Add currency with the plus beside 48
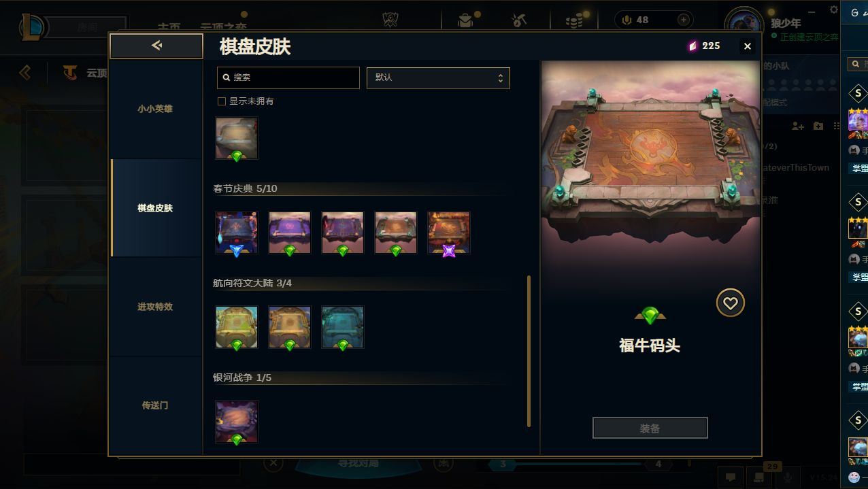The height and width of the screenshot is (489, 868). click(684, 20)
